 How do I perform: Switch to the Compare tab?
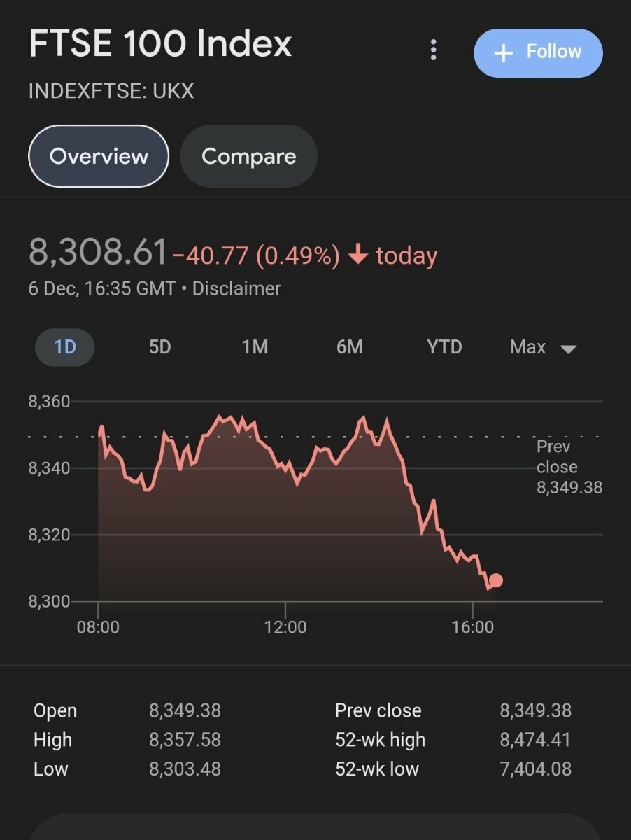coord(248,156)
